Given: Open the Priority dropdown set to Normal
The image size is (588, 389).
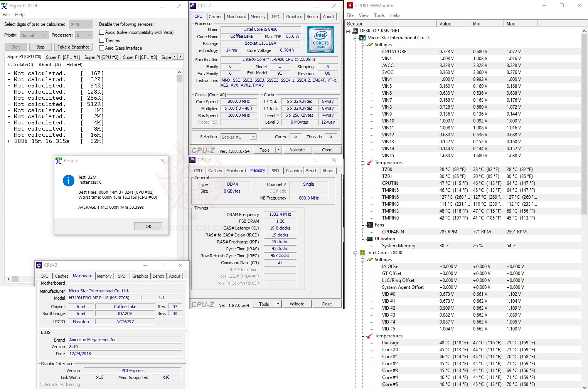Looking at the screenshot, I should [34, 35].
